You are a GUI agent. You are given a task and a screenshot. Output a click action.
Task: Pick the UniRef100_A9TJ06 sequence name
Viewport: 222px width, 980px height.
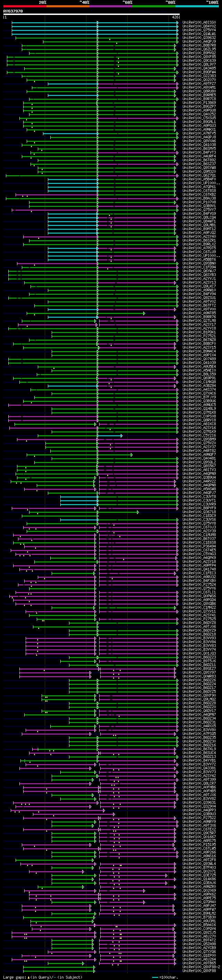pyautogui.click(x=199, y=627)
